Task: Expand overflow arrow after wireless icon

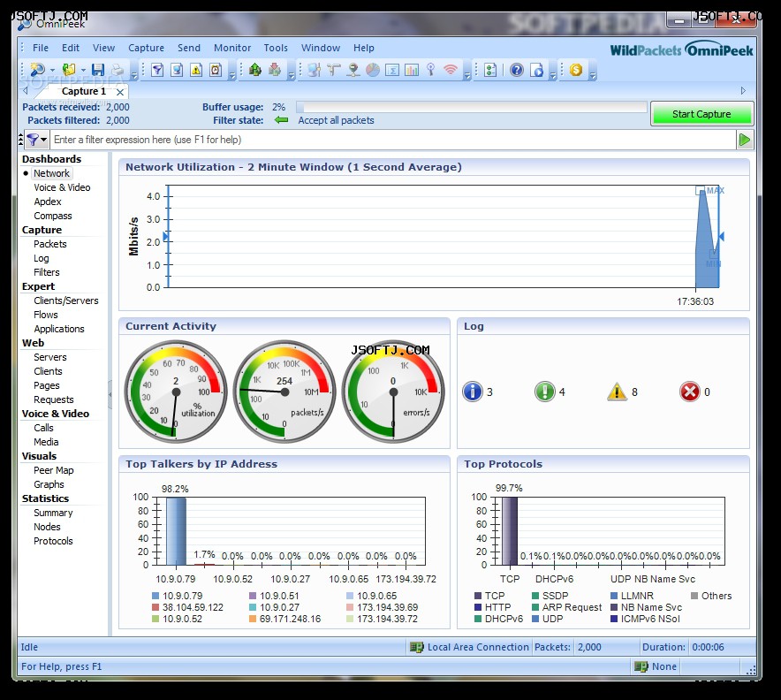Action: coord(466,76)
